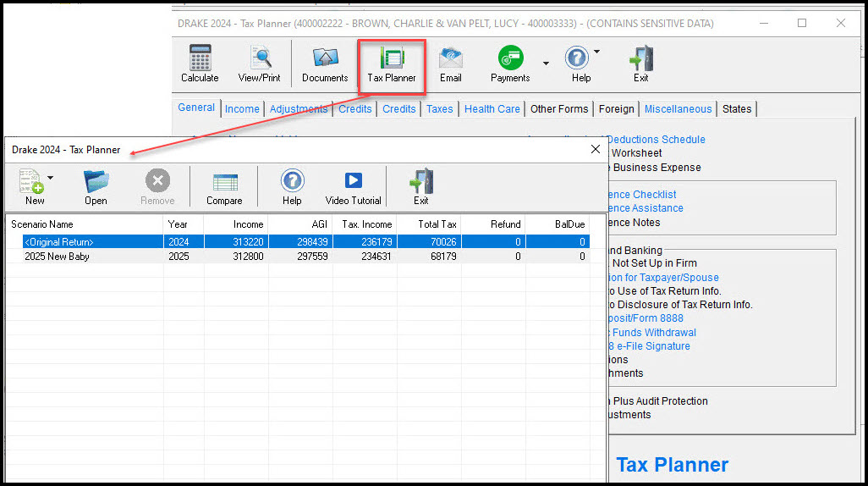Viewport: 868px width, 486px height.
Task: Expand the New scenario dropdown arrow
Action: (51, 177)
